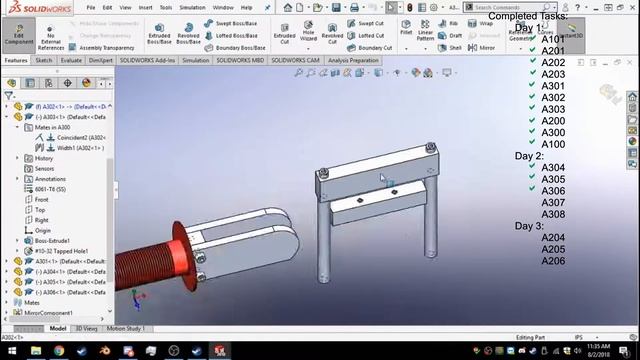Select the Width1 mate
640x360 pixels.
click(x=70, y=148)
